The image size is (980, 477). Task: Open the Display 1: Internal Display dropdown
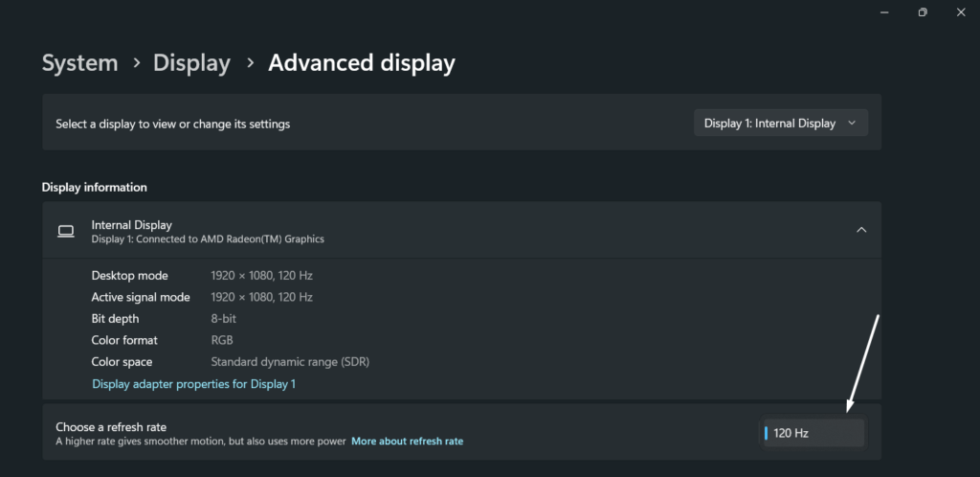(x=780, y=123)
